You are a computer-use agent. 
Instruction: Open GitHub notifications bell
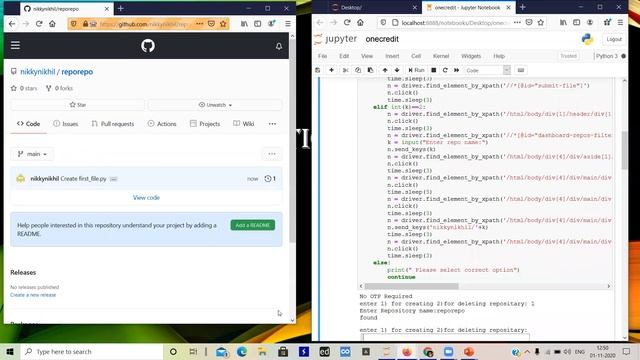279,46
